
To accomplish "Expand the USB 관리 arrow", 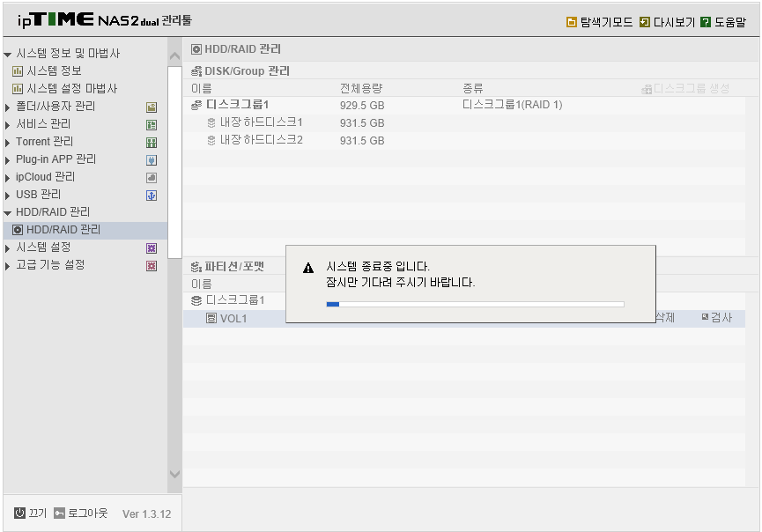I will click(7, 196).
